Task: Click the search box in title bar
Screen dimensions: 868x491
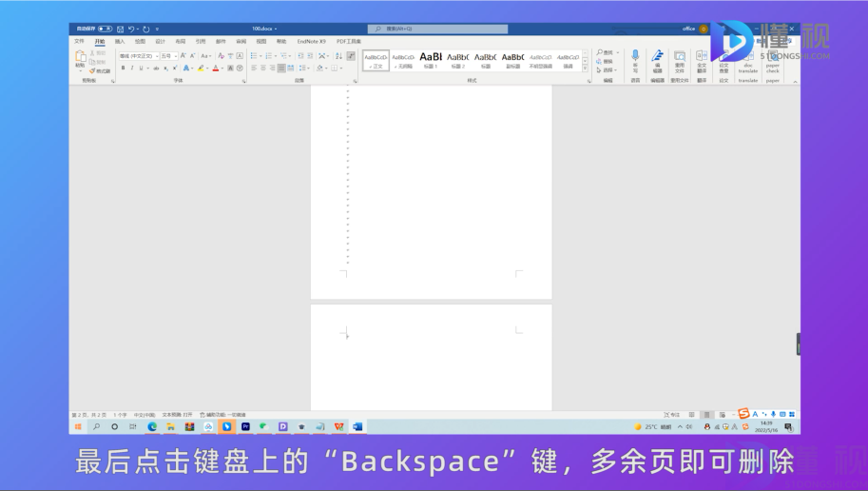Action: [438, 29]
